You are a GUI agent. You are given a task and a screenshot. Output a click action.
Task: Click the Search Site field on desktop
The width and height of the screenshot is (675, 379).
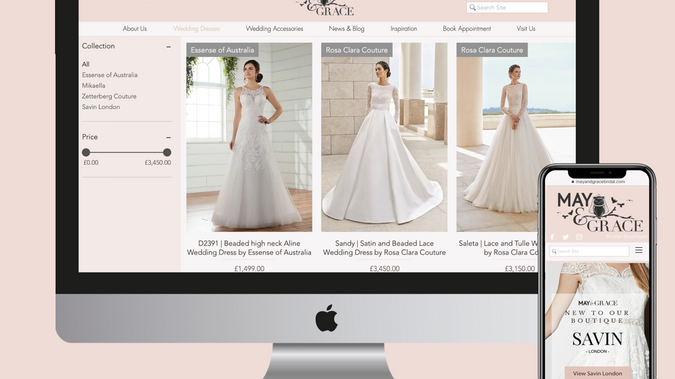[x=507, y=7]
